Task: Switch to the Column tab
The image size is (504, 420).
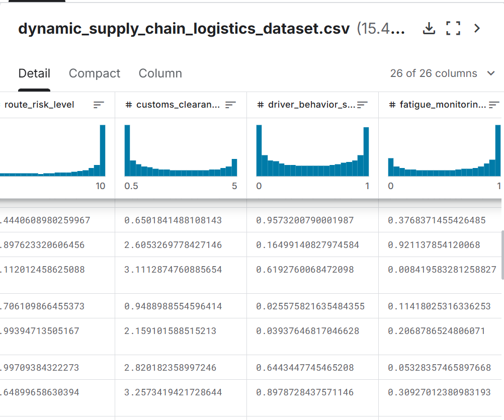Action: pos(160,73)
